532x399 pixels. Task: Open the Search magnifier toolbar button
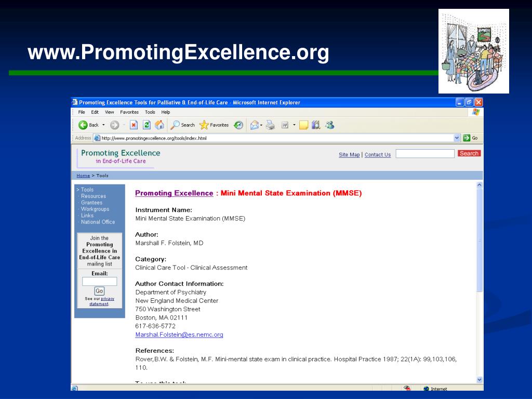(182, 125)
